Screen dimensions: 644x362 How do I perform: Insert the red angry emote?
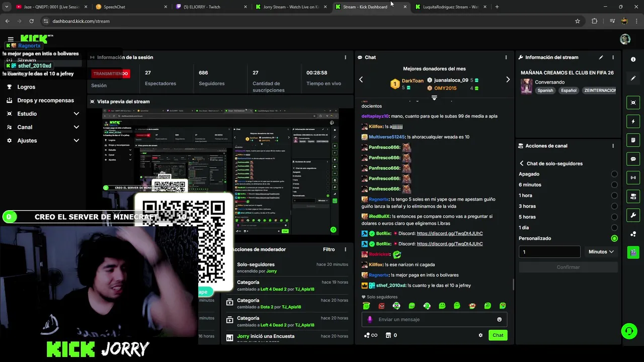(x=381, y=306)
